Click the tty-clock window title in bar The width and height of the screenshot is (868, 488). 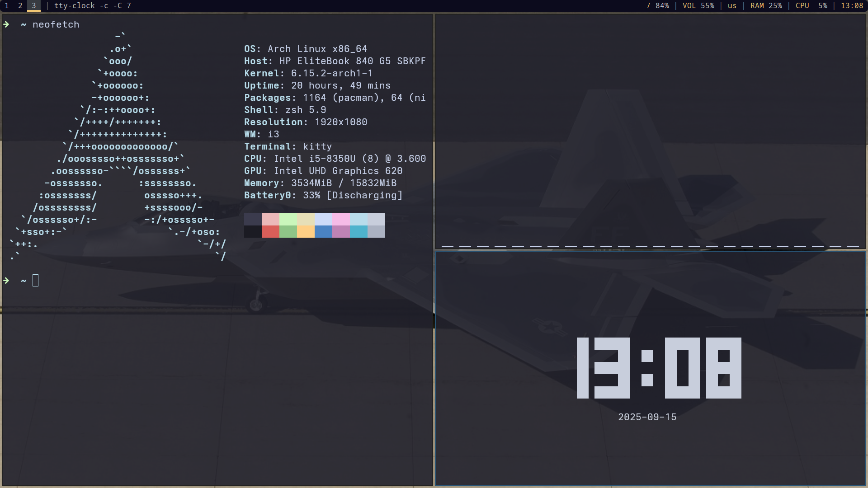click(x=93, y=6)
